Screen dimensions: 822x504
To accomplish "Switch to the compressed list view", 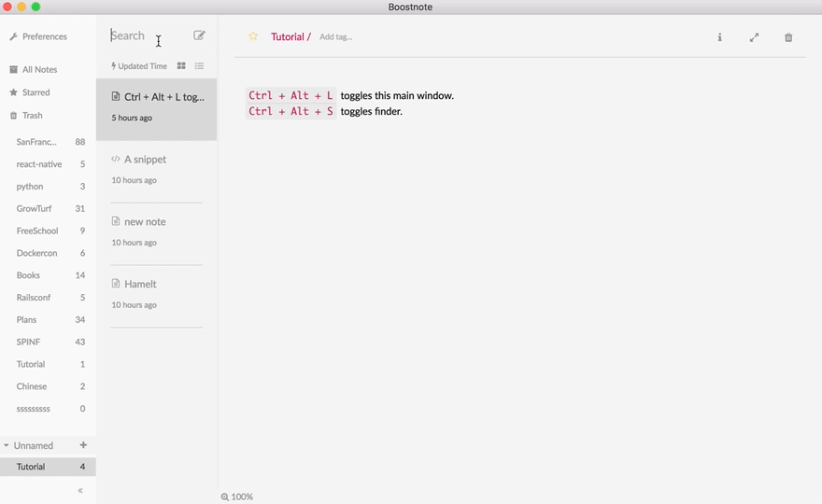I will [x=199, y=66].
